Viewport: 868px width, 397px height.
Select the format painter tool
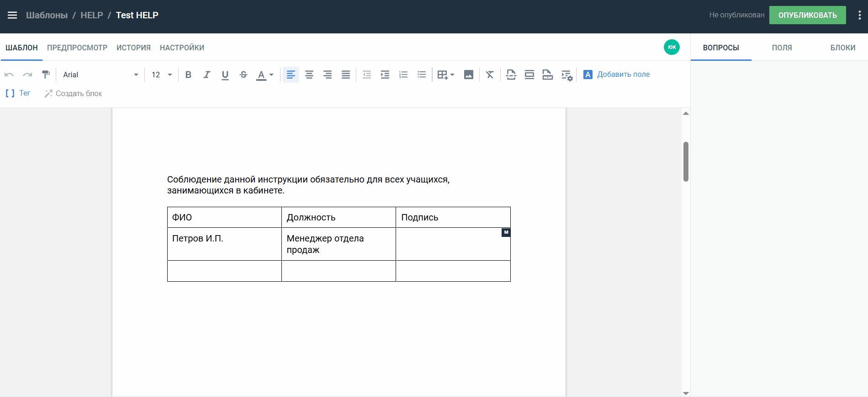tap(46, 75)
